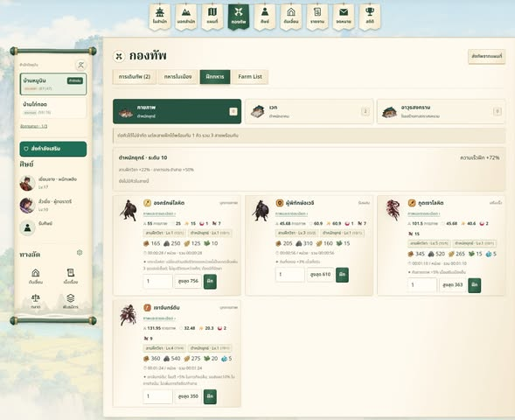The height and width of the screenshot is (420, 515).
Task: Open the pagoda sect home nav banner
Action: tap(160, 17)
